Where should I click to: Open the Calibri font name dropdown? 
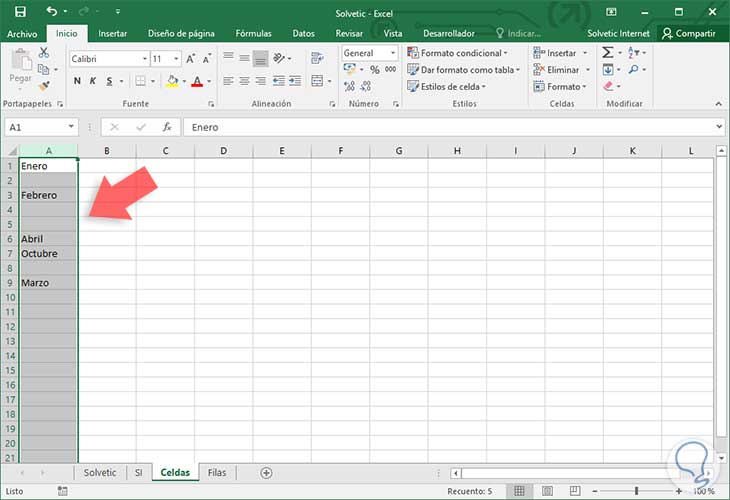click(145, 59)
